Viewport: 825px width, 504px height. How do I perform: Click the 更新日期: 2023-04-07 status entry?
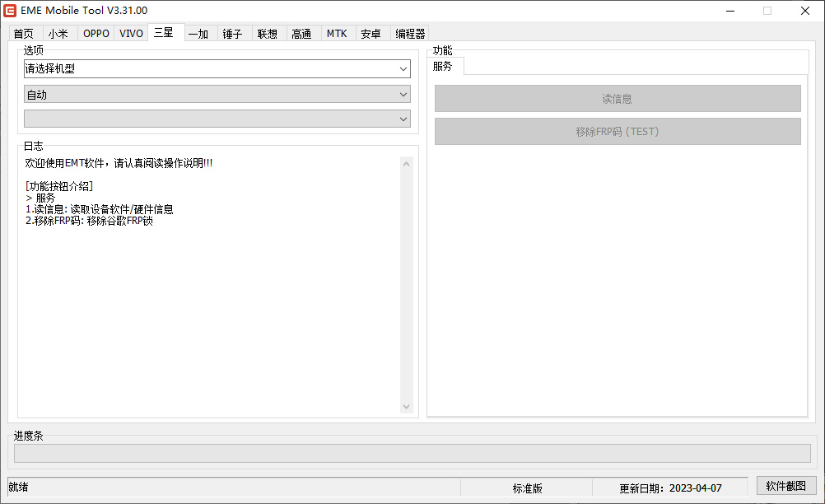670,488
